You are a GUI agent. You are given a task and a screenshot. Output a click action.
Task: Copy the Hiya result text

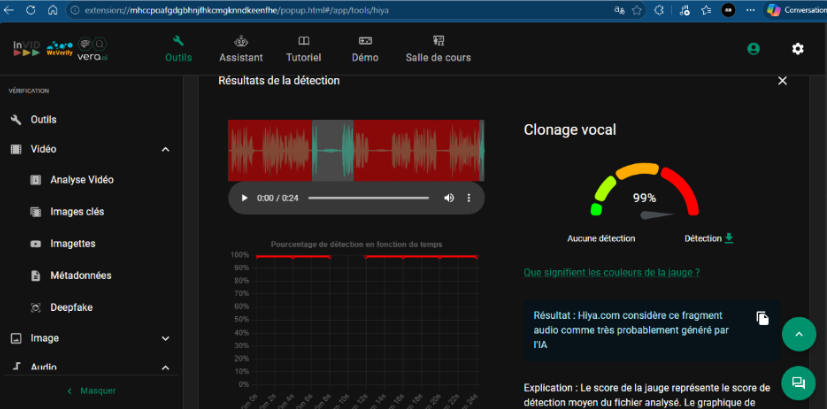tap(763, 318)
